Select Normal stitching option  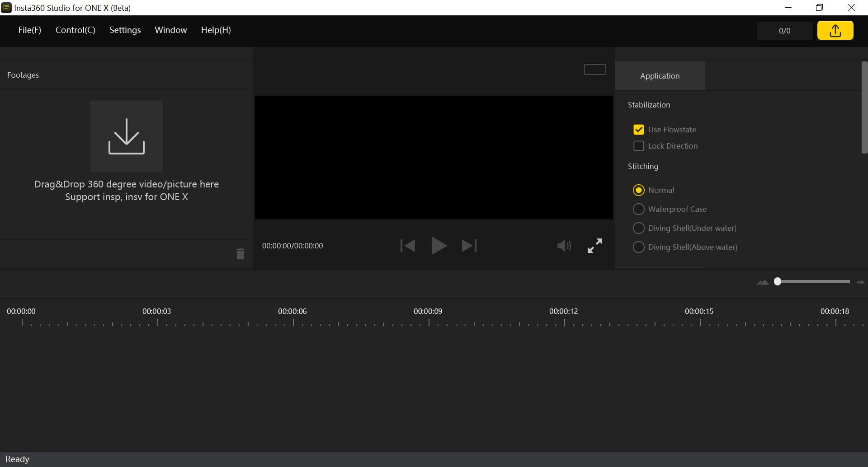638,190
